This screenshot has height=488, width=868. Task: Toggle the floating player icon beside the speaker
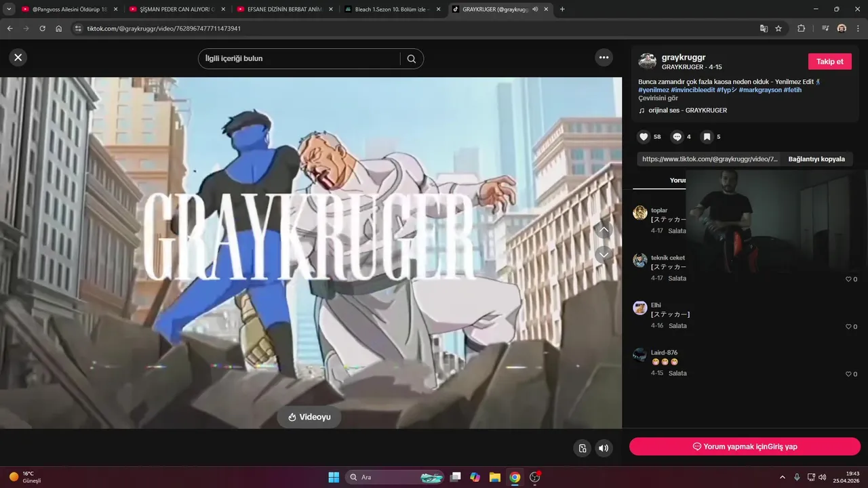[582, 448]
